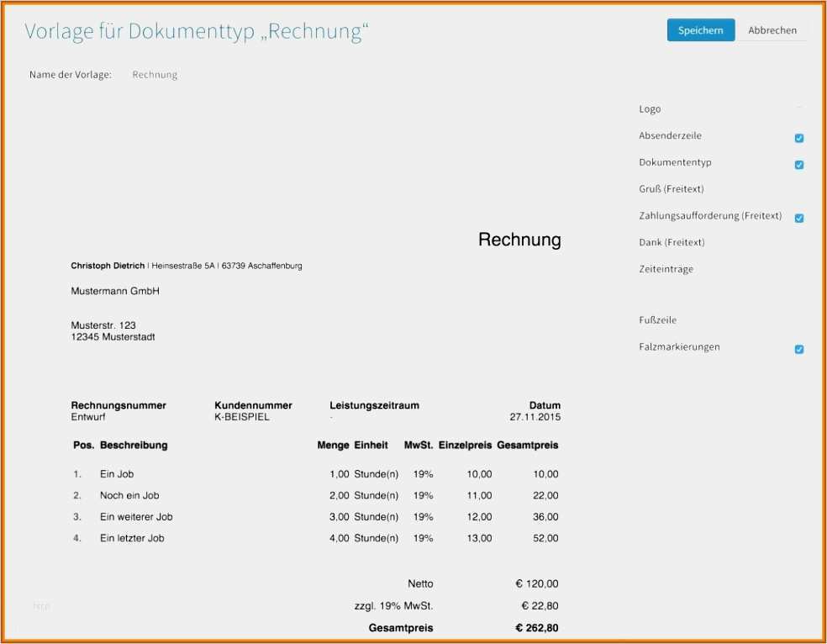The width and height of the screenshot is (827, 644).
Task: Click the 'Leistungszeitraum' heading
Action: click(375, 405)
